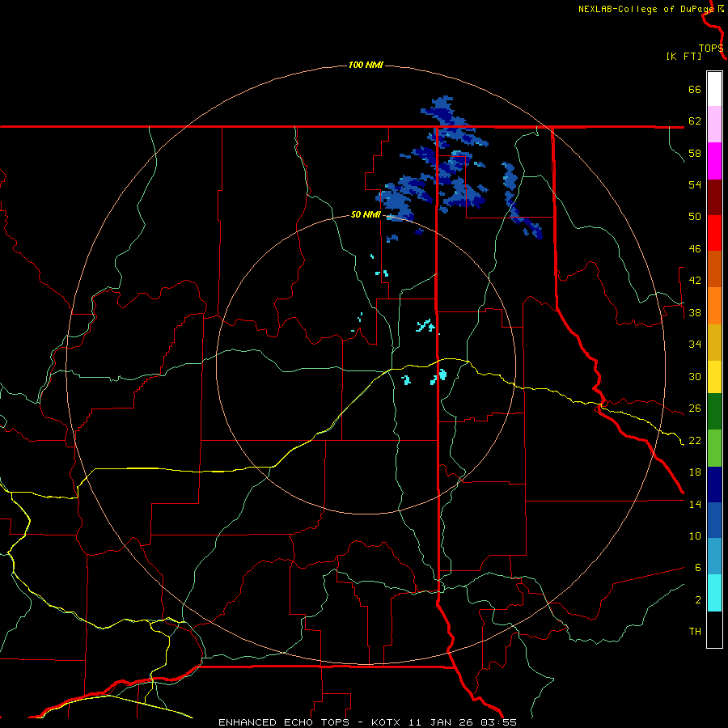728x728 pixels.
Task: Select the 62 legend value
Action: tap(695, 121)
